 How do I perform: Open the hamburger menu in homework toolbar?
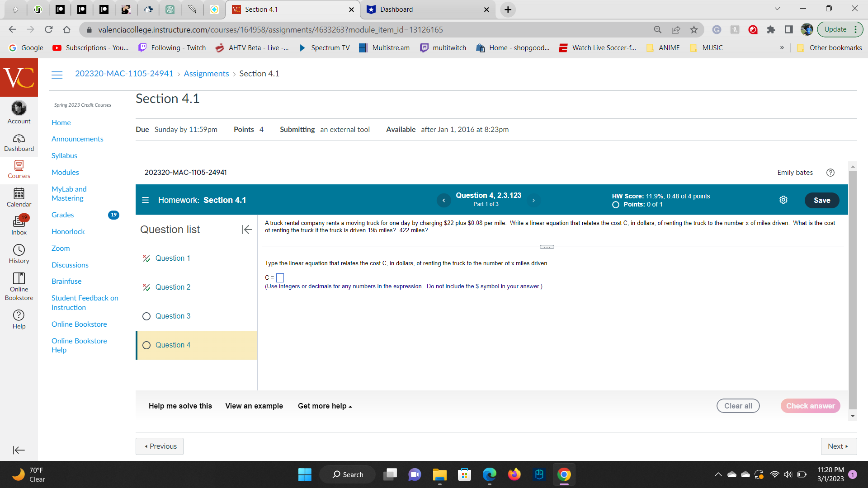tap(145, 200)
